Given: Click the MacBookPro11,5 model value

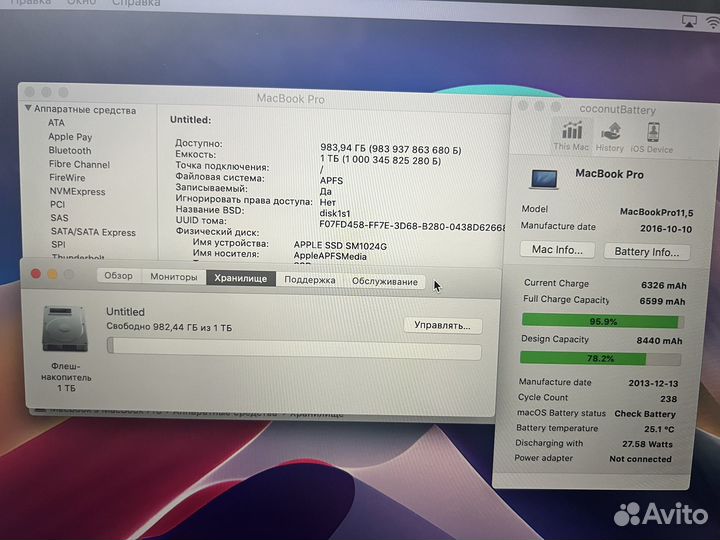Looking at the screenshot, I should tap(657, 212).
